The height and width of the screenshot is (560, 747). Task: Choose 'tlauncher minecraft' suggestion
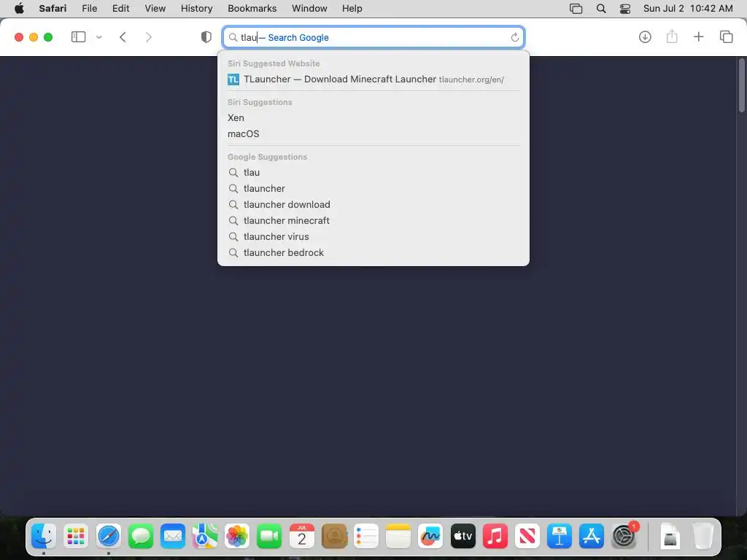pyautogui.click(x=373, y=220)
